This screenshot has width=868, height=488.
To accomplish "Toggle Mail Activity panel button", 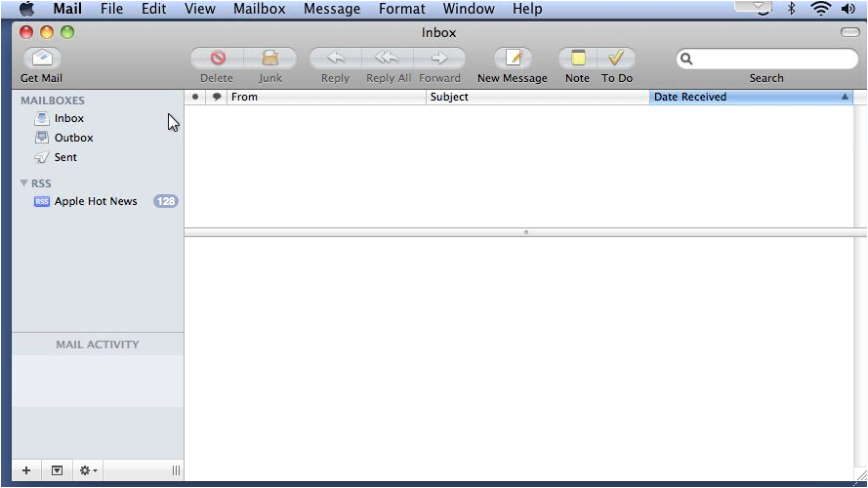I will (x=57, y=470).
